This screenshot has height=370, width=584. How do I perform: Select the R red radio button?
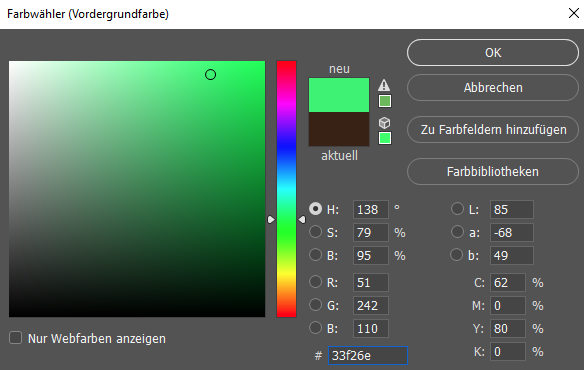tap(315, 282)
